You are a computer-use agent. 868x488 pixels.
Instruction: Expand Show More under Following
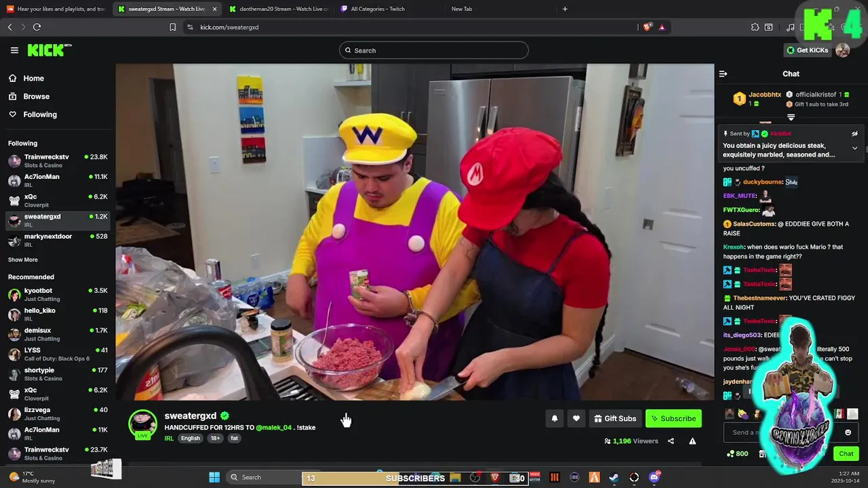coord(23,260)
